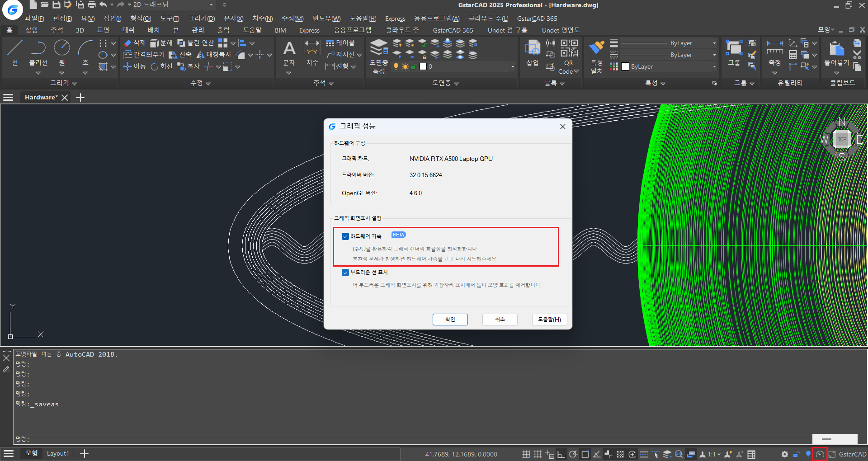
Task: Click the Erase (삭제) tool
Action: (x=135, y=43)
